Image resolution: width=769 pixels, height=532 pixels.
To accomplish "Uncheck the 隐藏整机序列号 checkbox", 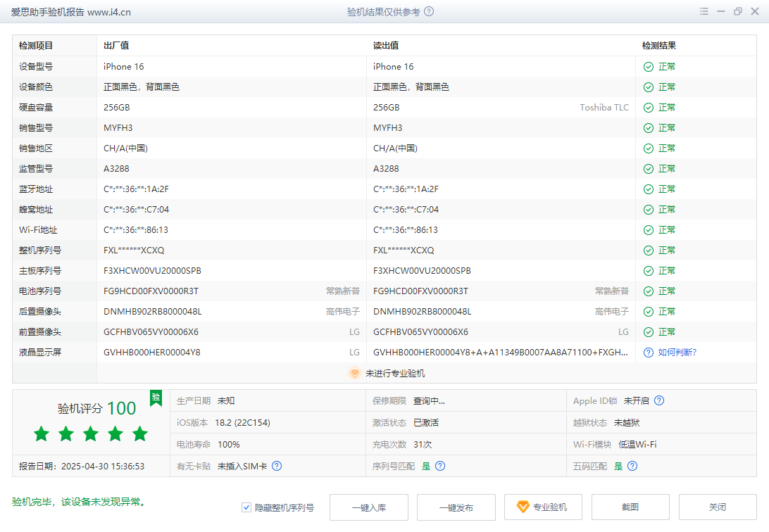I will coord(246,507).
